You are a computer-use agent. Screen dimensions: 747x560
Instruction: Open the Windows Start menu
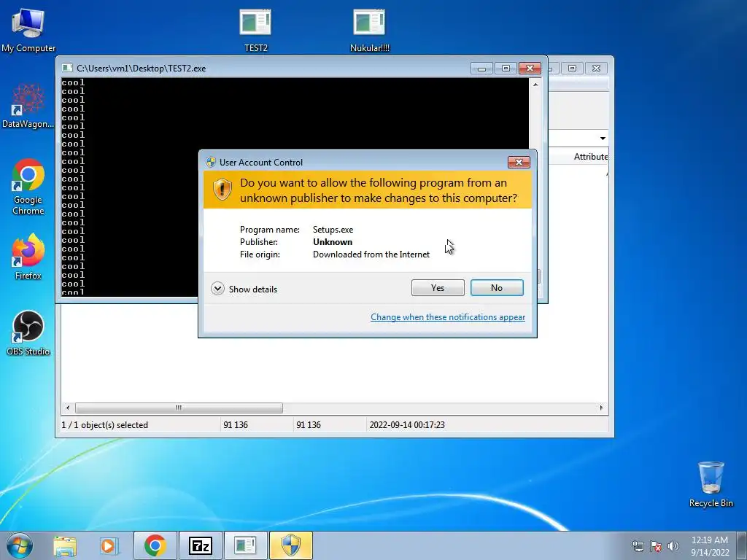click(x=20, y=545)
